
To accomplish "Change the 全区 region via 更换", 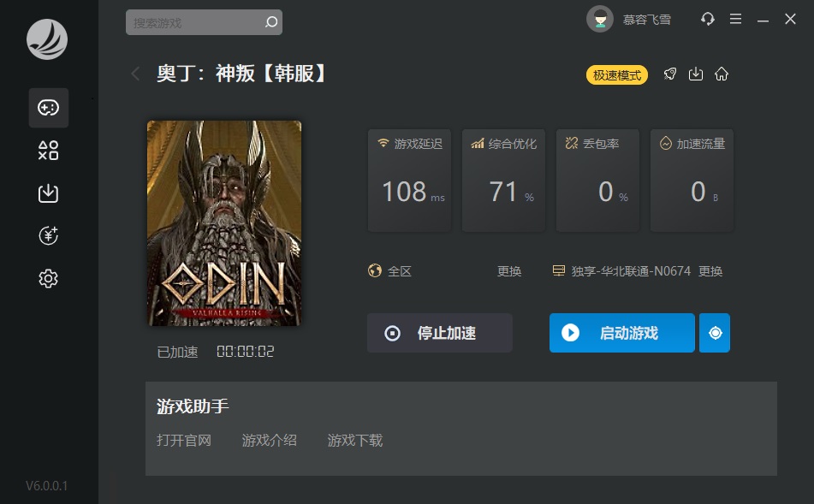I will [508, 271].
